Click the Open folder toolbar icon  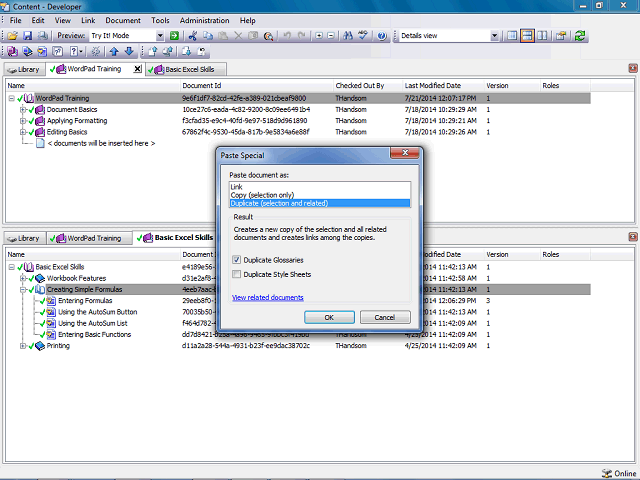(12, 36)
